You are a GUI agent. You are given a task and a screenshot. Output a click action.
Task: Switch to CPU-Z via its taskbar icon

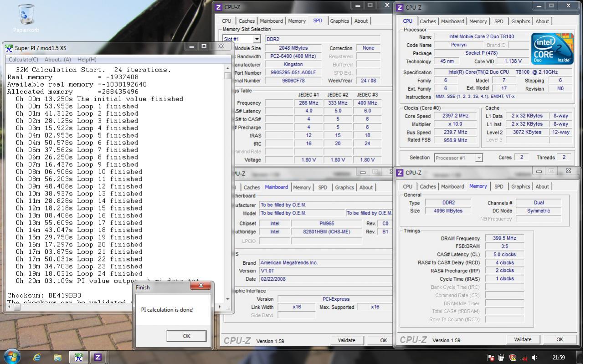point(98,358)
